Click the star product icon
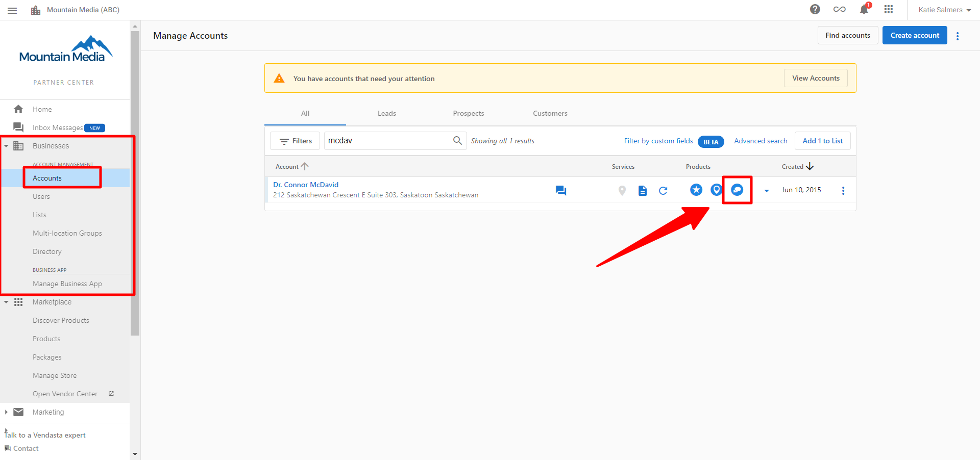980x460 pixels. point(696,190)
